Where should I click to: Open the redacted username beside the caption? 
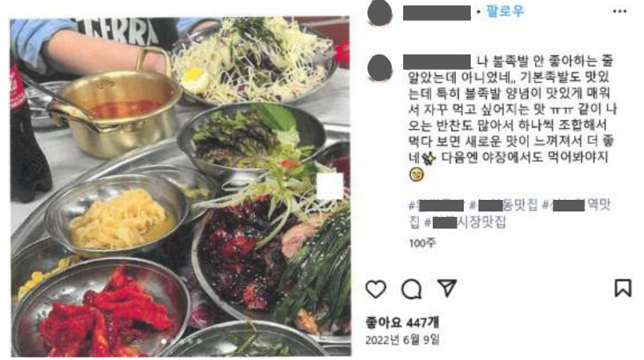(x=437, y=61)
